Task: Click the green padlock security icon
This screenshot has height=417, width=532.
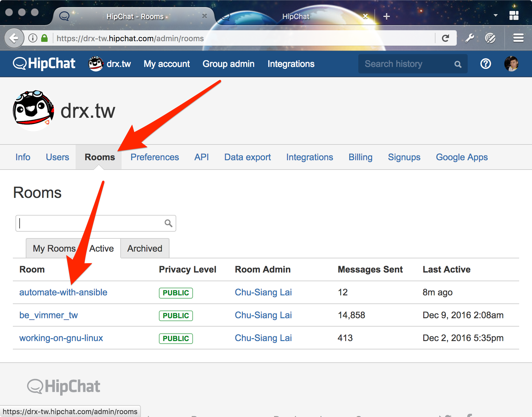Action: (44, 38)
